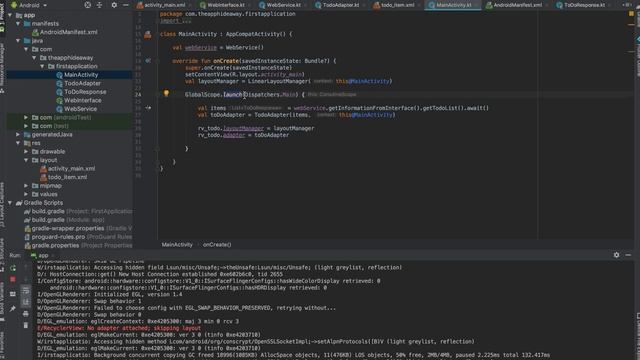Screen dimensions: 640x360
Task: Expand the drawable folder
Action: [x=26, y=151]
